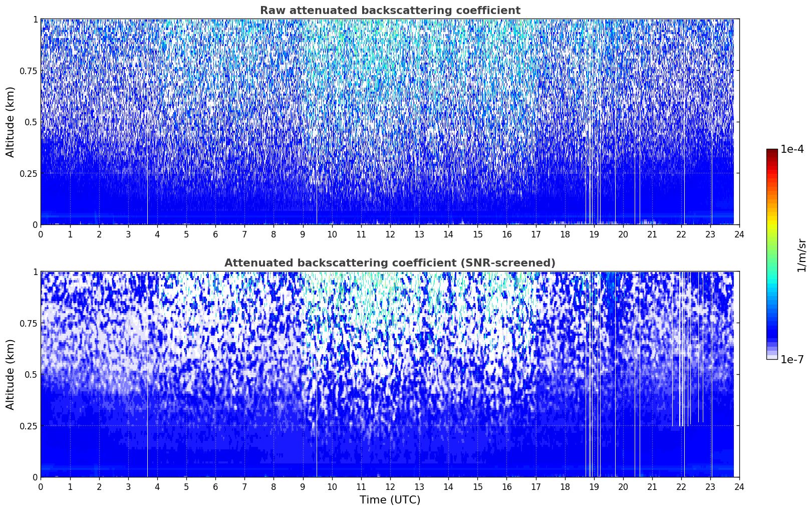Click the bottom plot's 0.5 altitude tick

[31, 375]
